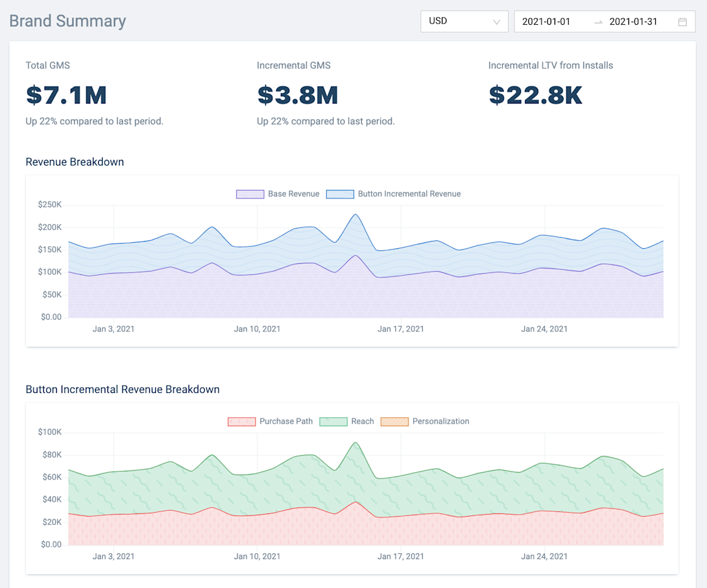The image size is (707, 588).
Task: Open the calendar icon in date range
Action: pos(682,22)
